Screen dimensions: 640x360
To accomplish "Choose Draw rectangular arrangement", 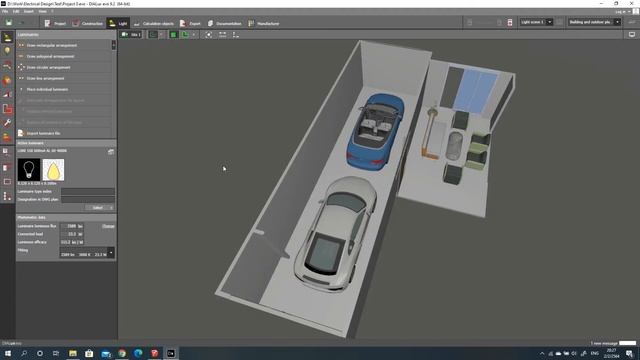I will (64, 45).
